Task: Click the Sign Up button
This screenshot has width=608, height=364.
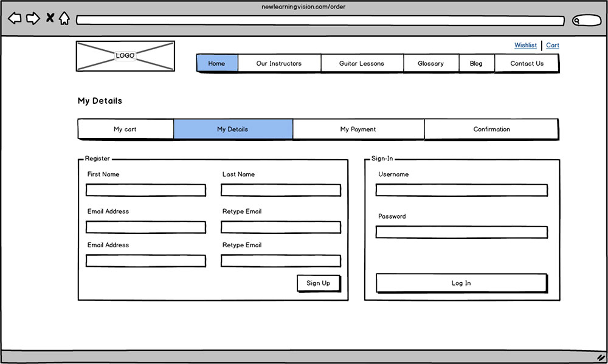Action: [318, 283]
